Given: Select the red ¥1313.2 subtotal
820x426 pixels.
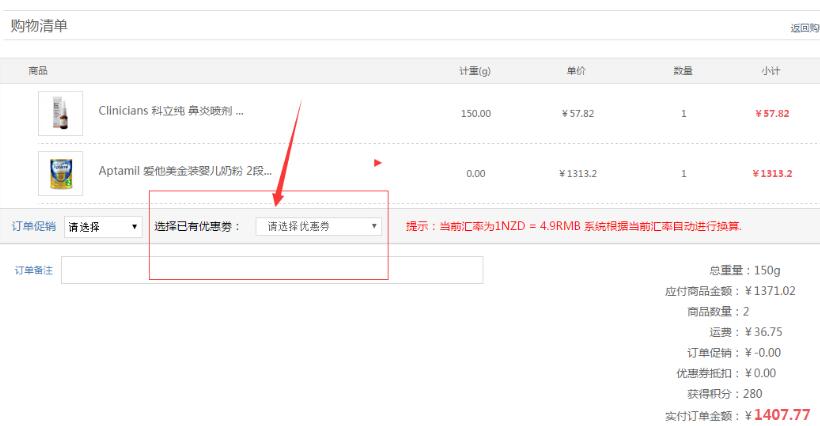Looking at the screenshot, I should (772, 174).
